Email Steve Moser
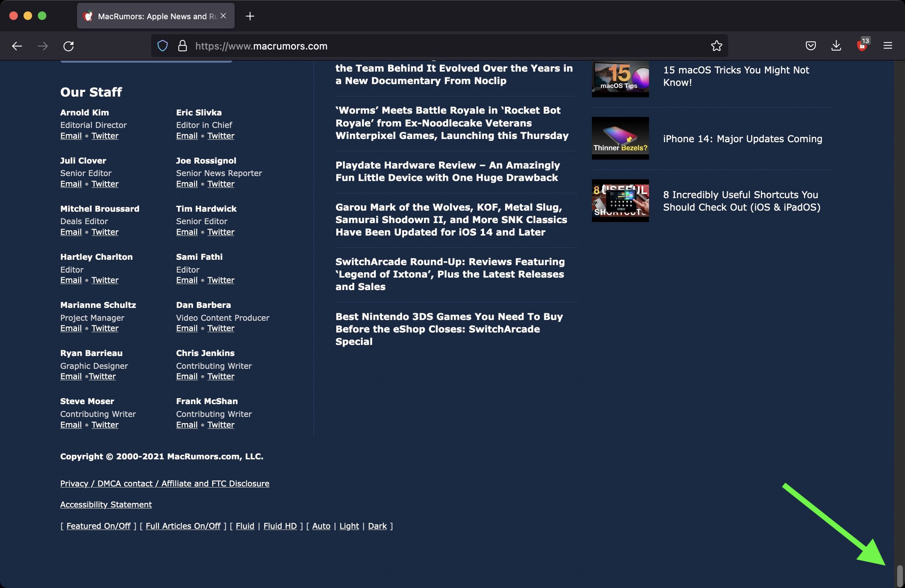The image size is (905, 588). tap(71, 424)
